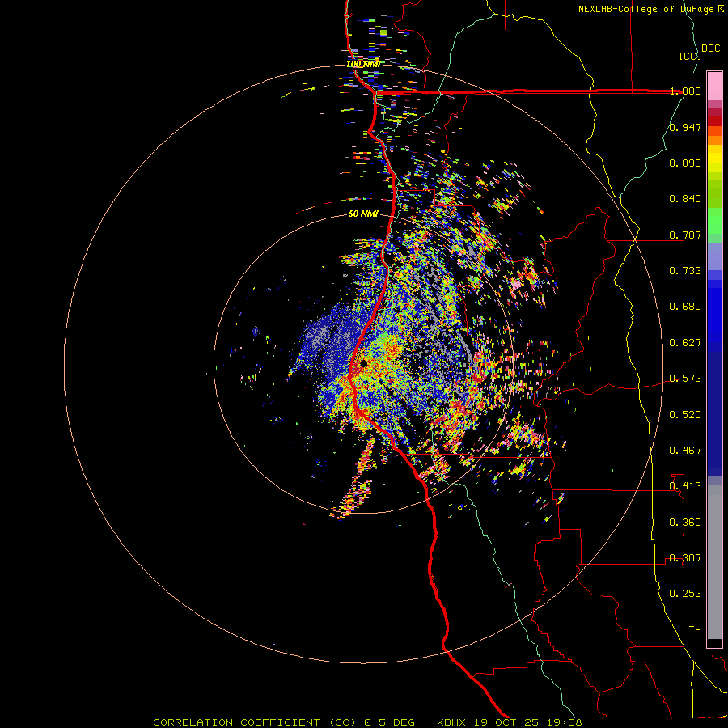728x728 pixels.
Task: Select the 0.840 legend value
Action: tap(685, 199)
